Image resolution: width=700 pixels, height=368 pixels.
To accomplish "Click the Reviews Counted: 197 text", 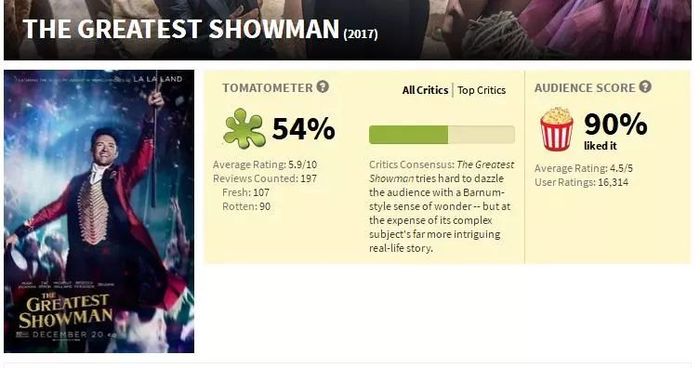I will pyautogui.click(x=265, y=179).
